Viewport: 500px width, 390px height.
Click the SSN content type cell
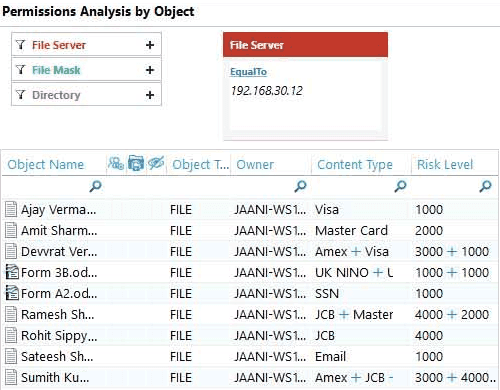point(327,294)
